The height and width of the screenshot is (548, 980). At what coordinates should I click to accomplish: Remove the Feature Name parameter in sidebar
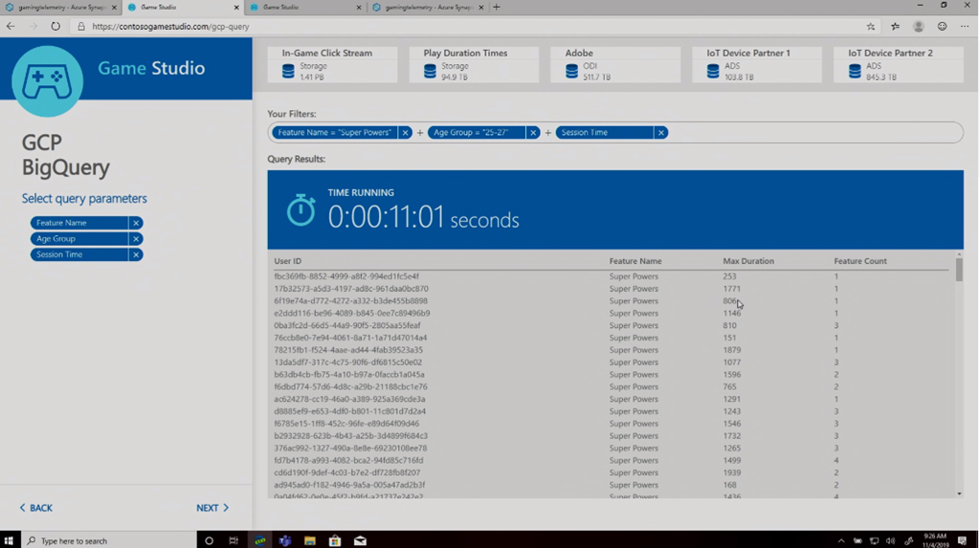point(136,223)
